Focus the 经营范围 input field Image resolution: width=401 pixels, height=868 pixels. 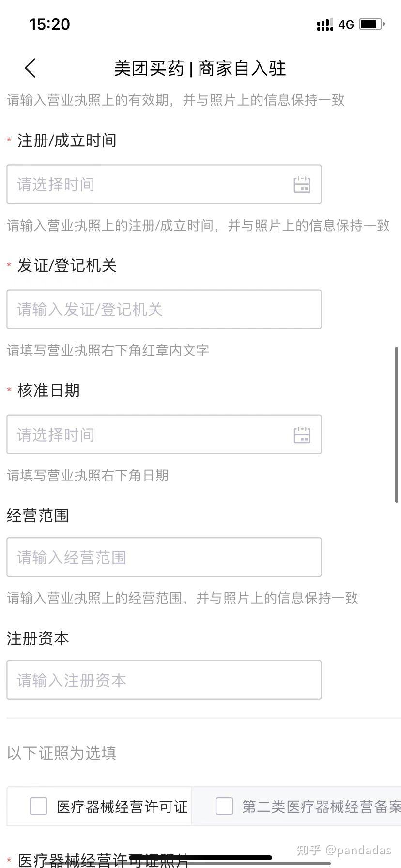(164, 557)
